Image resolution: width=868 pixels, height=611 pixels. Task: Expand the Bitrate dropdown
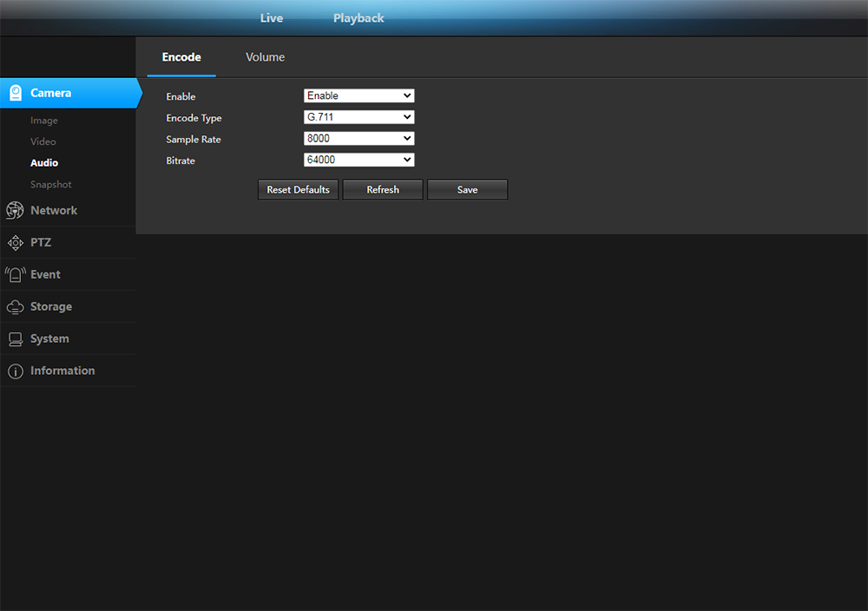[x=358, y=161]
